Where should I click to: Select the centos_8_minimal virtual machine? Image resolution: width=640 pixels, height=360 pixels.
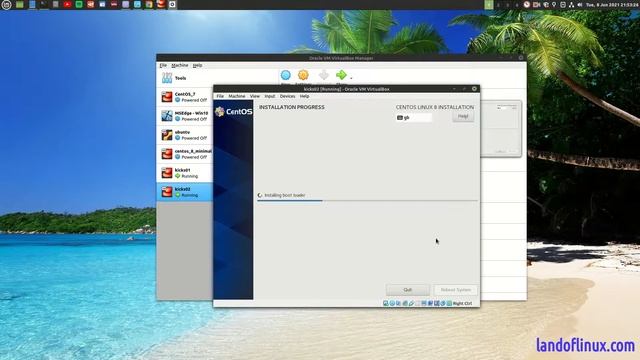coord(184,154)
